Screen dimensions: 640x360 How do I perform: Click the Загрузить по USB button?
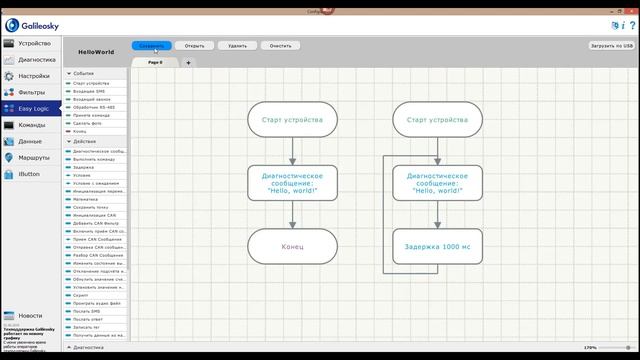[611, 46]
